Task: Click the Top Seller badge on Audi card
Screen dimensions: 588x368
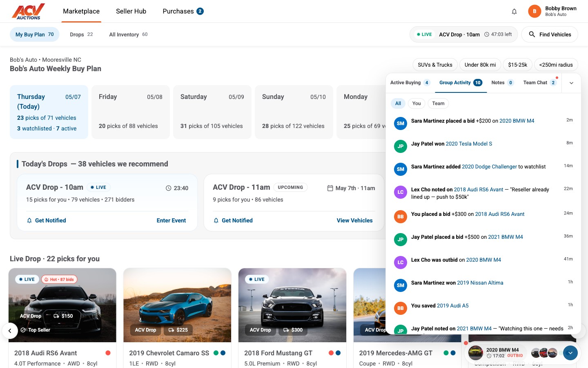Action: [36, 330]
